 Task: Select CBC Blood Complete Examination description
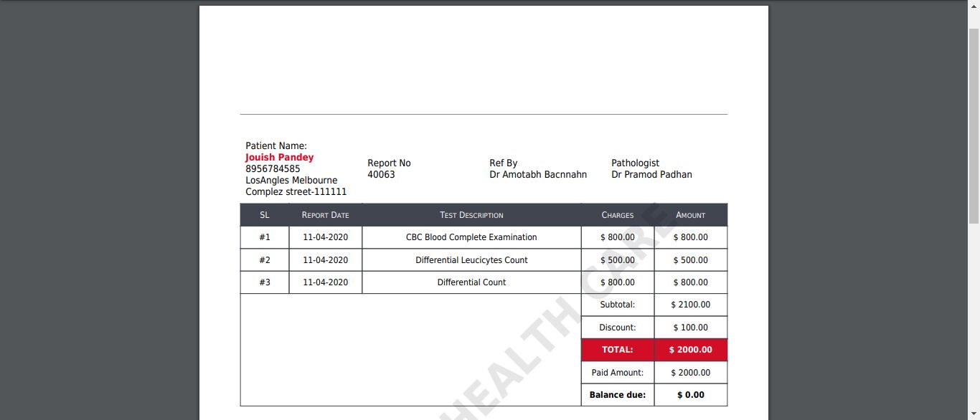[471, 237]
